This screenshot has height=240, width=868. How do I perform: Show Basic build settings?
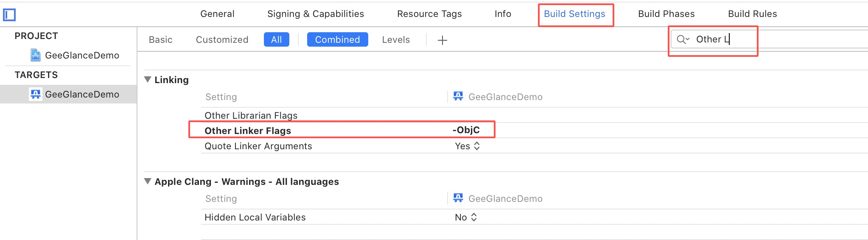[x=161, y=39]
